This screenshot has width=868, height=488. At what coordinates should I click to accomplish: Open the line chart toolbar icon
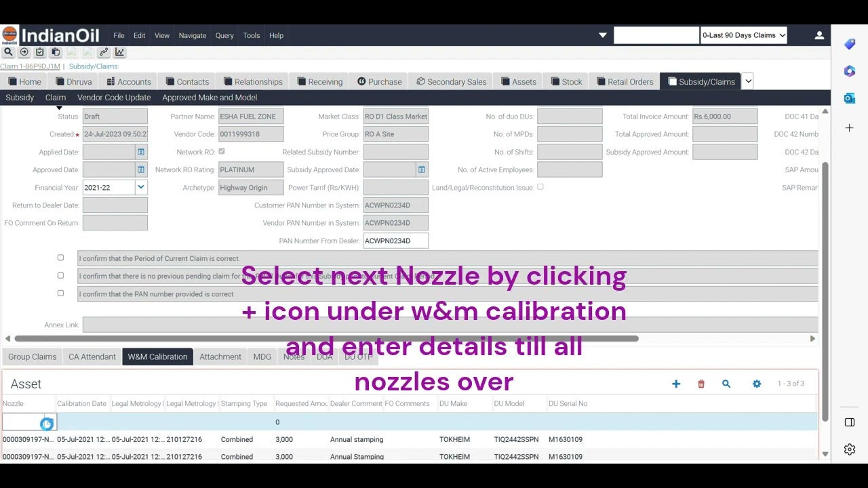119,52
